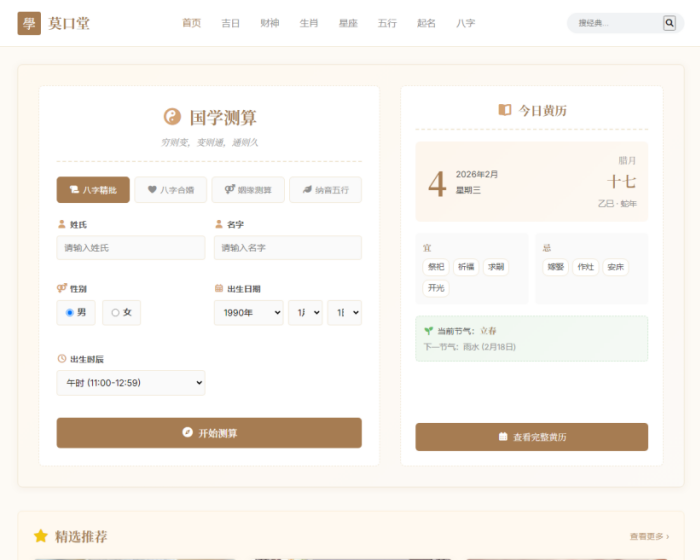Open the birth month dropdown
Image resolution: width=700 pixels, height=560 pixels.
click(x=305, y=313)
